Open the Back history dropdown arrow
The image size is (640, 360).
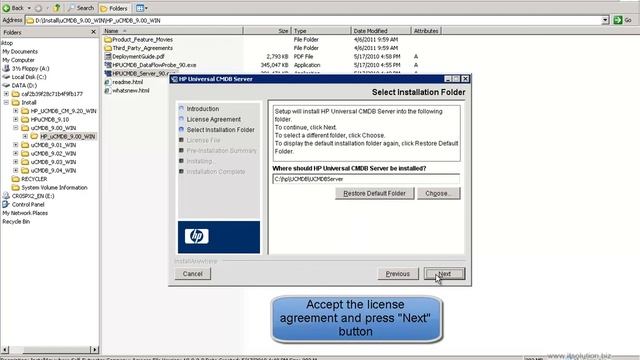(29, 8)
